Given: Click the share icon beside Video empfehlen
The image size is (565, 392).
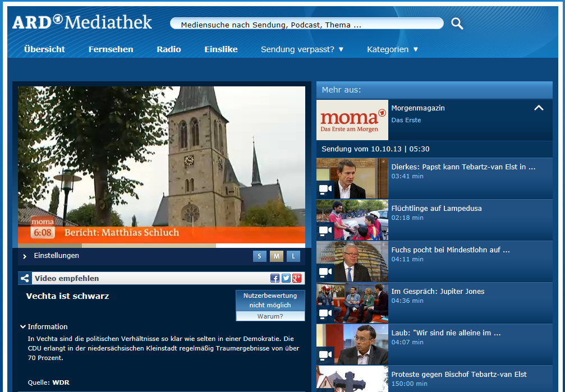Looking at the screenshot, I should coord(25,278).
